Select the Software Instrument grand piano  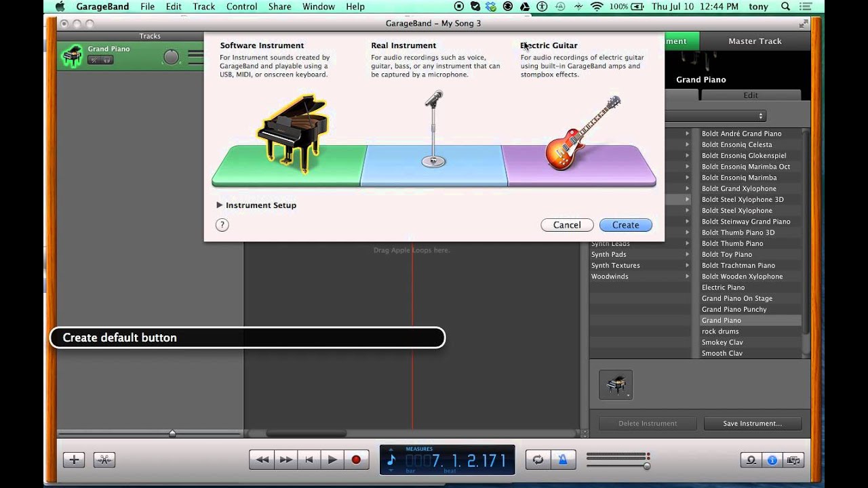tap(292, 133)
